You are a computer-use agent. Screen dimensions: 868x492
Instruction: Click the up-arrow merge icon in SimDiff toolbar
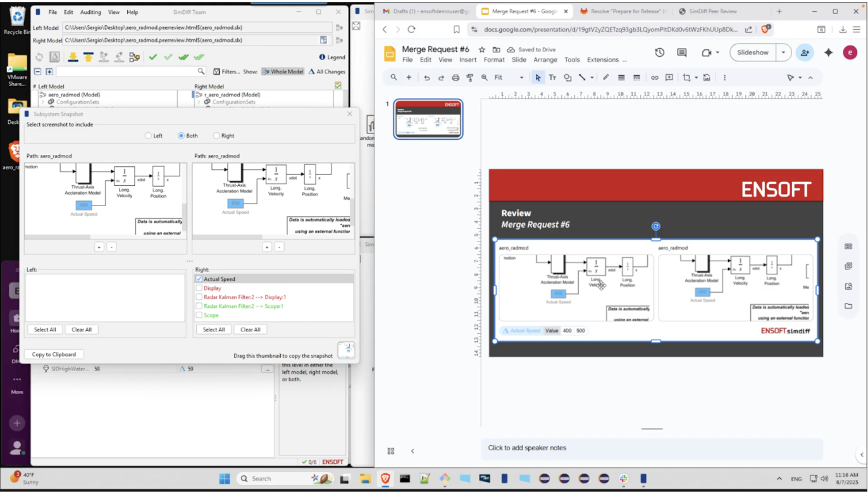(x=88, y=57)
